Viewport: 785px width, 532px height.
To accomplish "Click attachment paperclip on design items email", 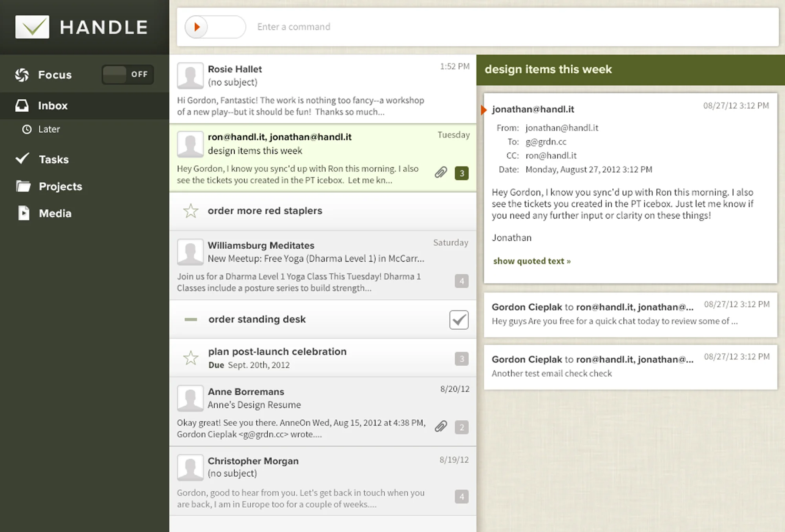I will click(x=441, y=172).
